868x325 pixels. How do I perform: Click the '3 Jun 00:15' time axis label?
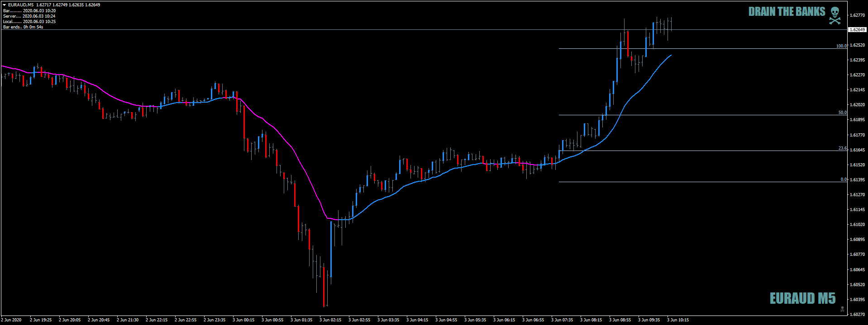click(243, 320)
